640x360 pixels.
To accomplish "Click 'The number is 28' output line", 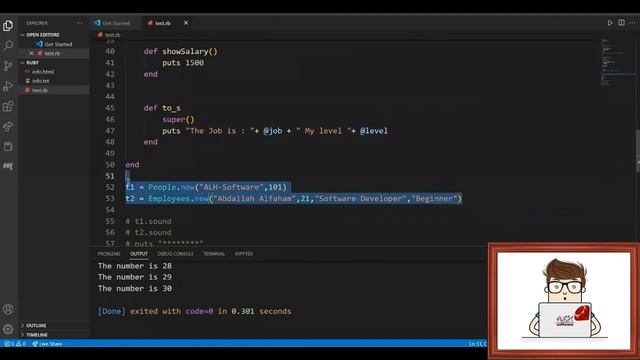I will coord(135,266).
